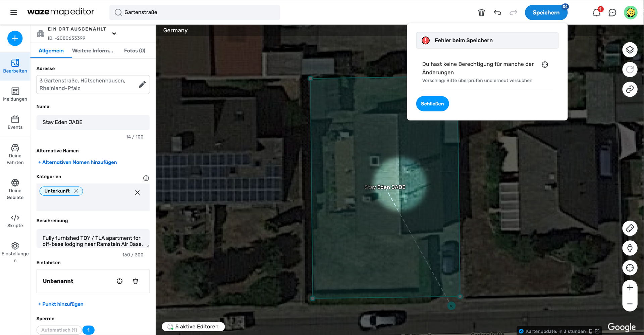
Task: Show Kategorien info tooltip
Action: pyautogui.click(x=146, y=178)
